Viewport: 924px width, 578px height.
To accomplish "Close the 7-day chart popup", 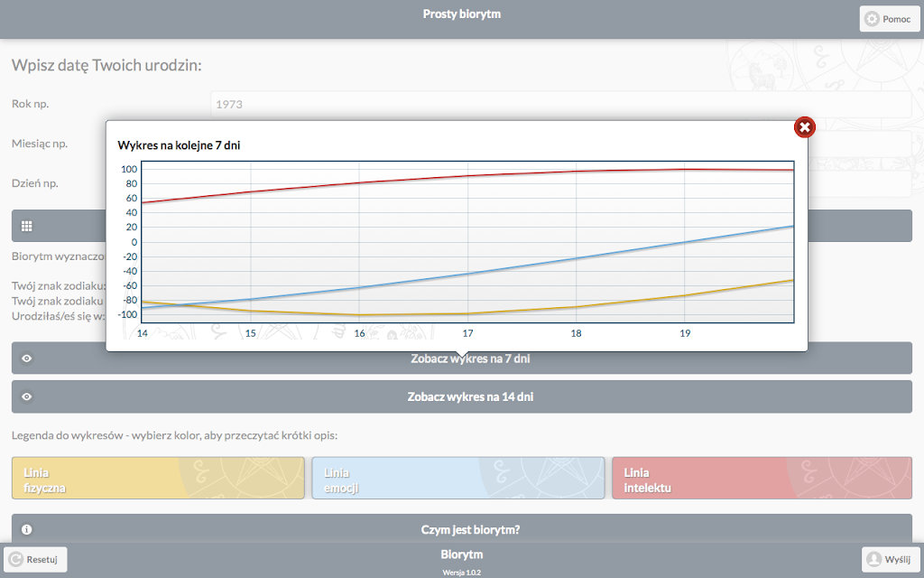I will 804,126.
